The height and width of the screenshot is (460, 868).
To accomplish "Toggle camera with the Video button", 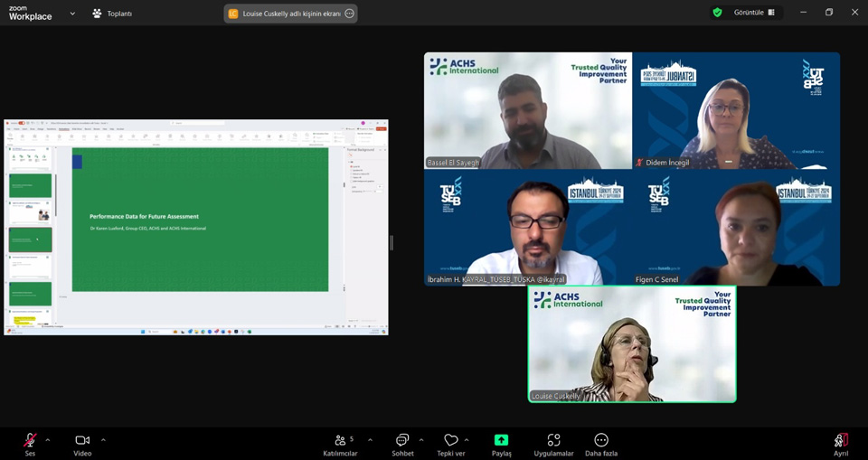I will 82,440.
